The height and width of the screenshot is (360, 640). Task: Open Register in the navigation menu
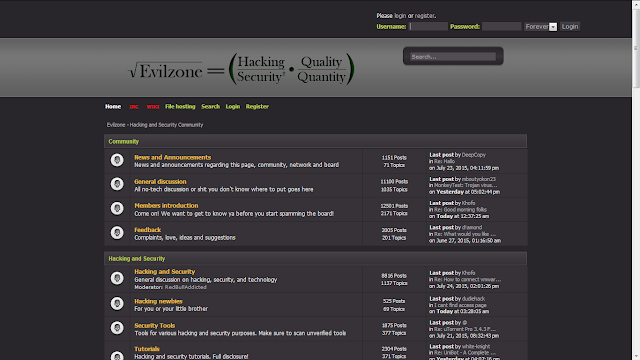[x=257, y=107]
